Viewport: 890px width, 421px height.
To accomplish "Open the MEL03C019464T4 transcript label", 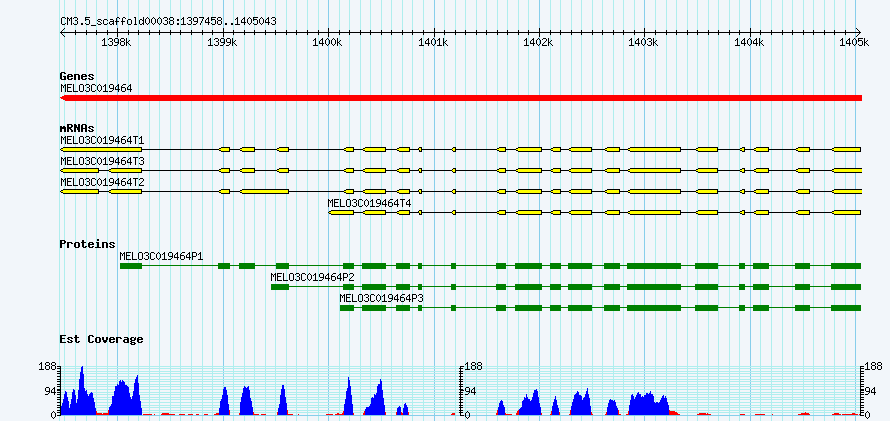I will coord(370,202).
